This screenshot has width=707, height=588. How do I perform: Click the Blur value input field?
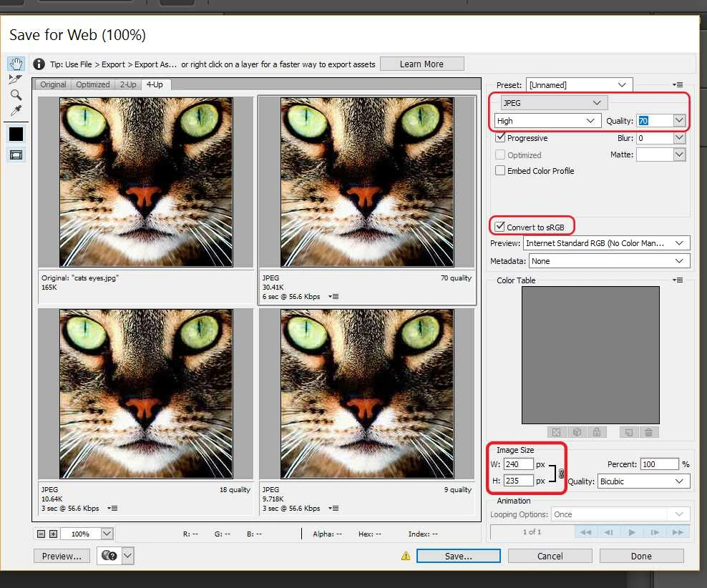(x=655, y=138)
